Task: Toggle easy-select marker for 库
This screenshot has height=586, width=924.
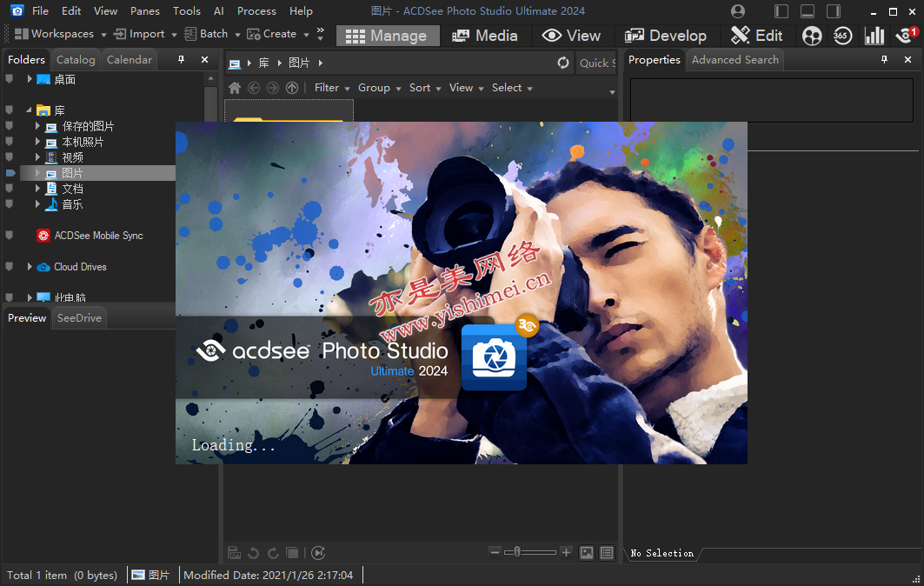Action: (x=10, y=110)
